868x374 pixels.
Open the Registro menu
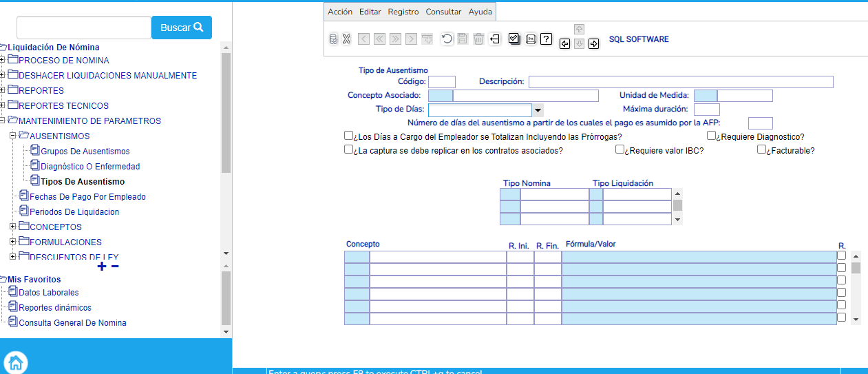tap(403, 12)
